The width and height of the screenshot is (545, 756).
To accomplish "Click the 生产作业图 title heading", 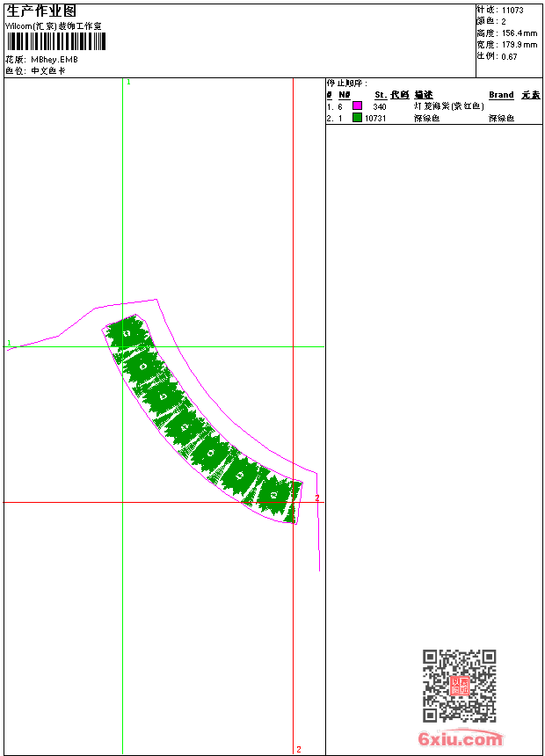I will [x=41, y=11].
